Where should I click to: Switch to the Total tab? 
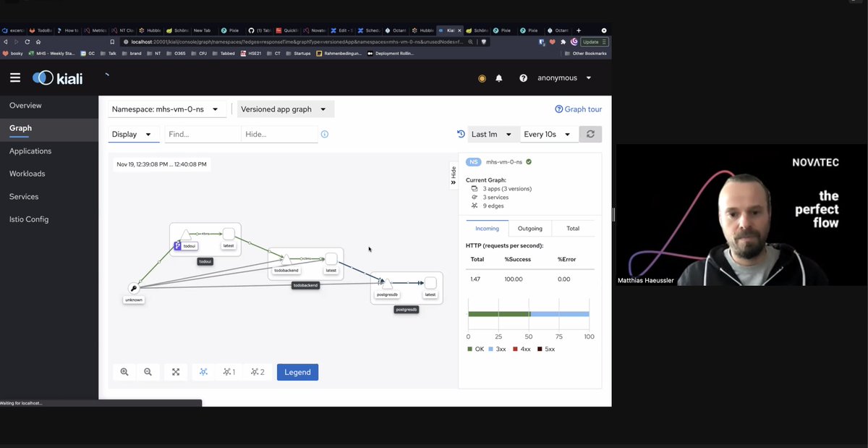pos(573,228)
